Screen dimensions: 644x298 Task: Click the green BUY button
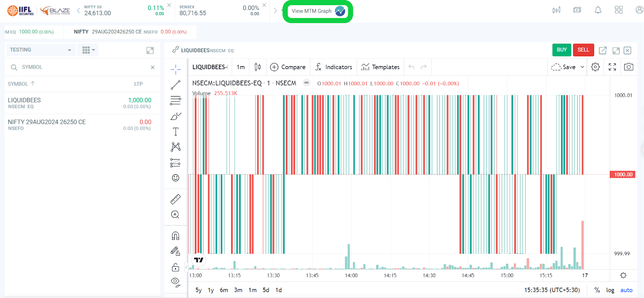561,50
